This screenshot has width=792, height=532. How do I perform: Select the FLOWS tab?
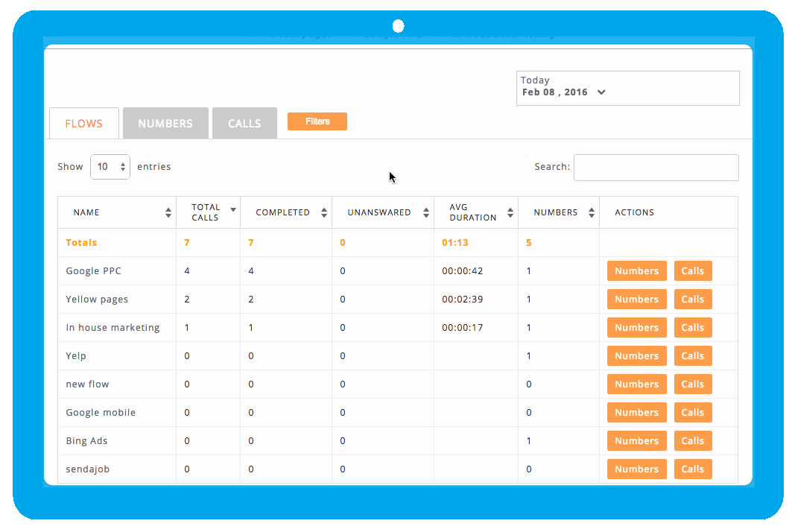point(83,123)
